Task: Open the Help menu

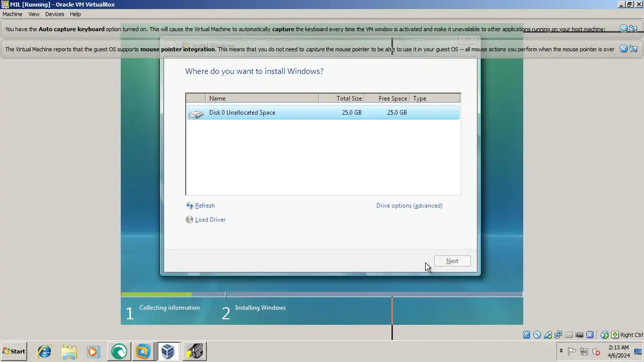Action: coord(75,14)
